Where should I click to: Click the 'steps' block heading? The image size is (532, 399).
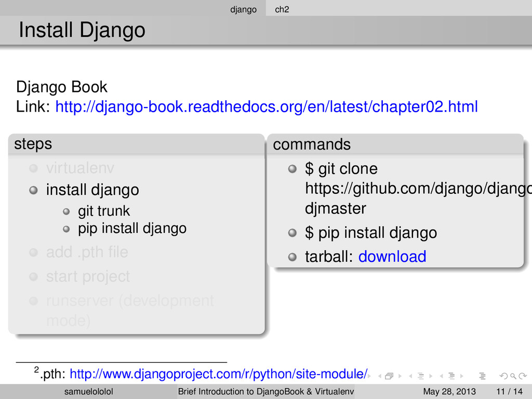(33, 144)
